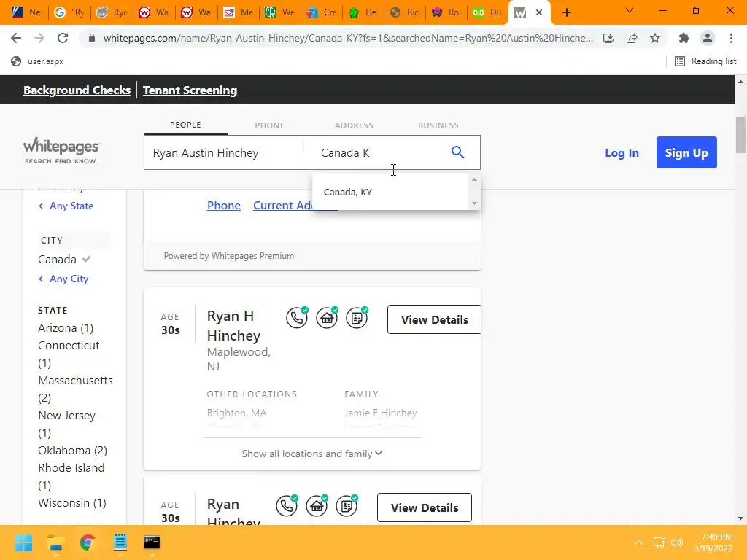747x560 pixels.
Task: Click the Whitepages logo
Action: click(61, 150)
